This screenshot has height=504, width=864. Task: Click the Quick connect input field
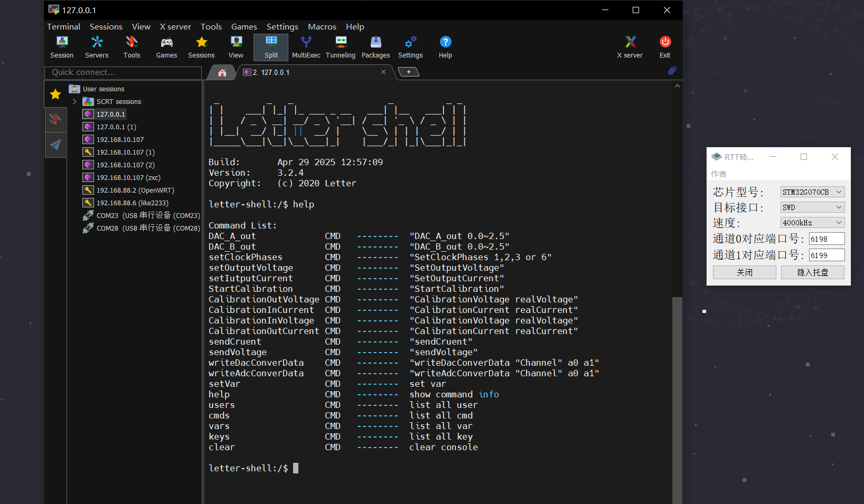click(124, 72)
